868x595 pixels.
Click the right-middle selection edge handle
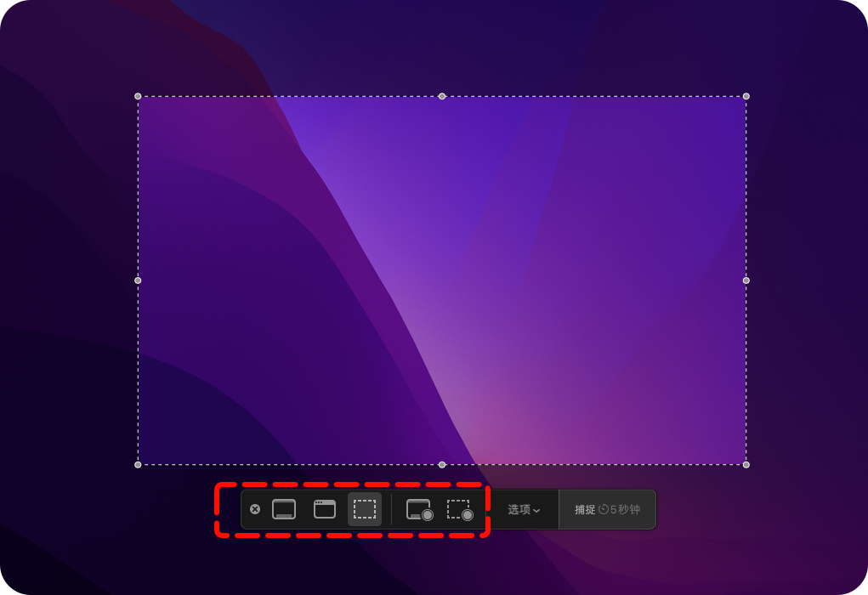click(x=746, y=280)
